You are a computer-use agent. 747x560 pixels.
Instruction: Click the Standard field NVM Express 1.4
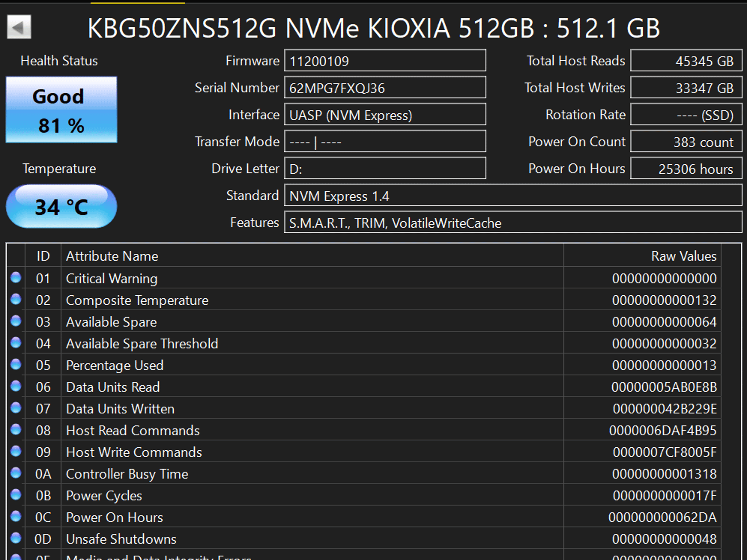pyautogui.click(x=513, y=195)
